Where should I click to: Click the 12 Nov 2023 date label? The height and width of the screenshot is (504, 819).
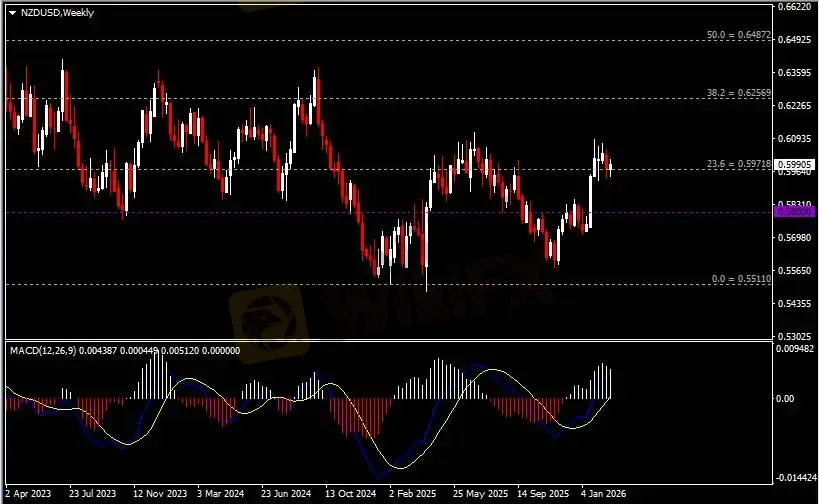(159, 494)
